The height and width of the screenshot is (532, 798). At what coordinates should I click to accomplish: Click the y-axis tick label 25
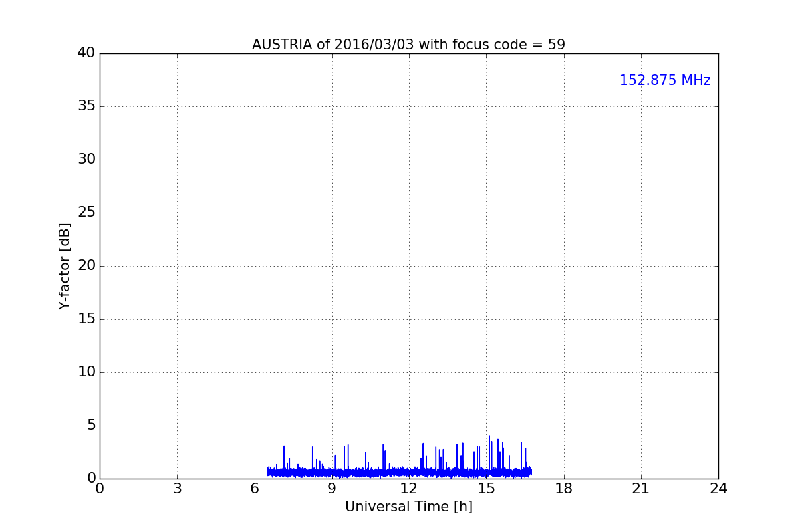86,213
